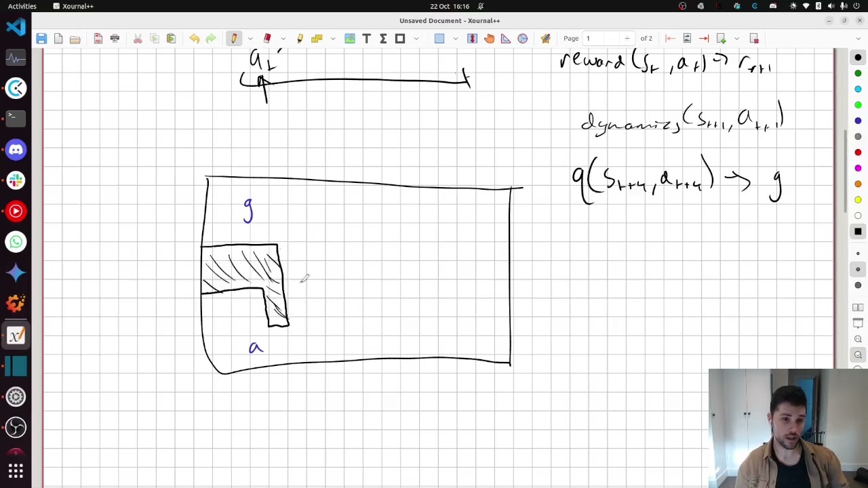Open the Xournal++ app menu in top bar
The height and width of the screenshot is (488, 868).
(x=73, y=6)
